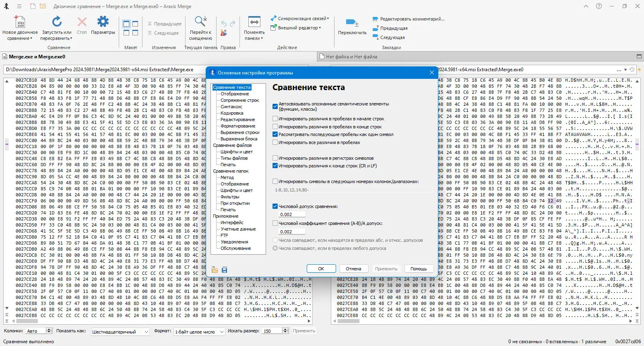Select Типы файлов in settings tree
Image resolution: width=644 pixels, height=346 pixels.
pyautogui.click(x=234, y=158)
